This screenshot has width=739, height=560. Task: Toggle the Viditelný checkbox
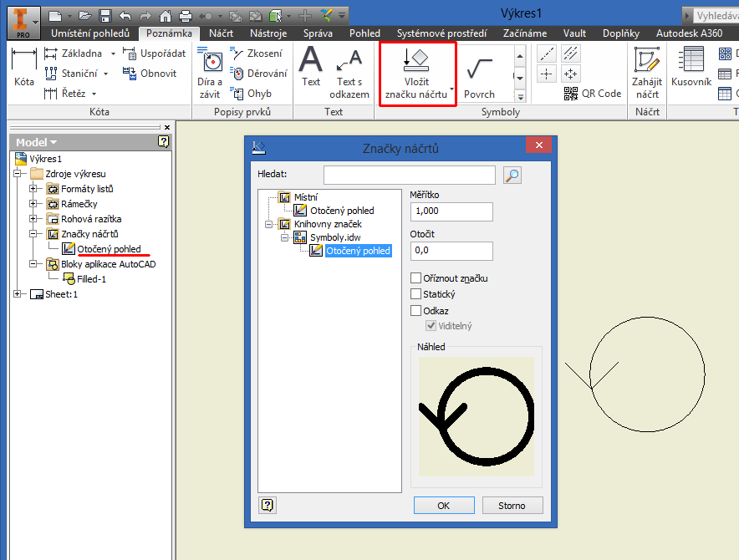(431, 326)
